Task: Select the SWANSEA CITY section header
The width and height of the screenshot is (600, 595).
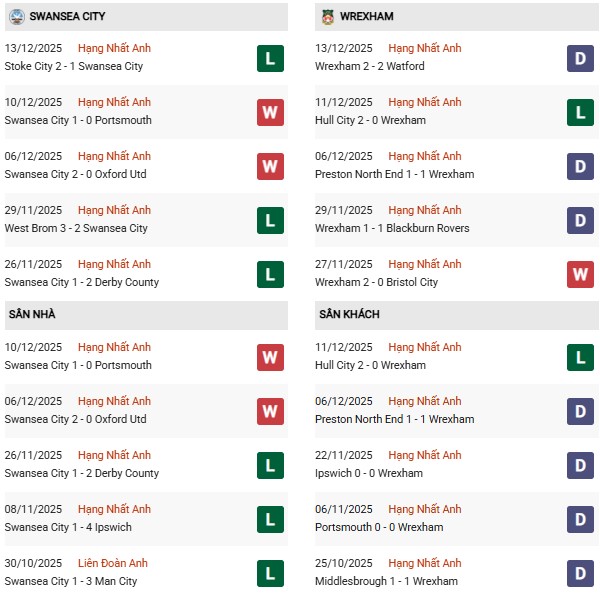Action: (67, 17)
